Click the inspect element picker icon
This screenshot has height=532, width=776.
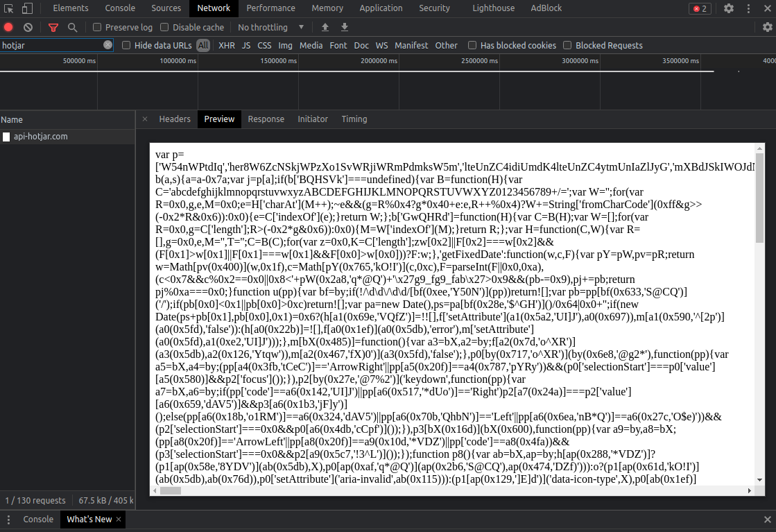click(9, 8)
